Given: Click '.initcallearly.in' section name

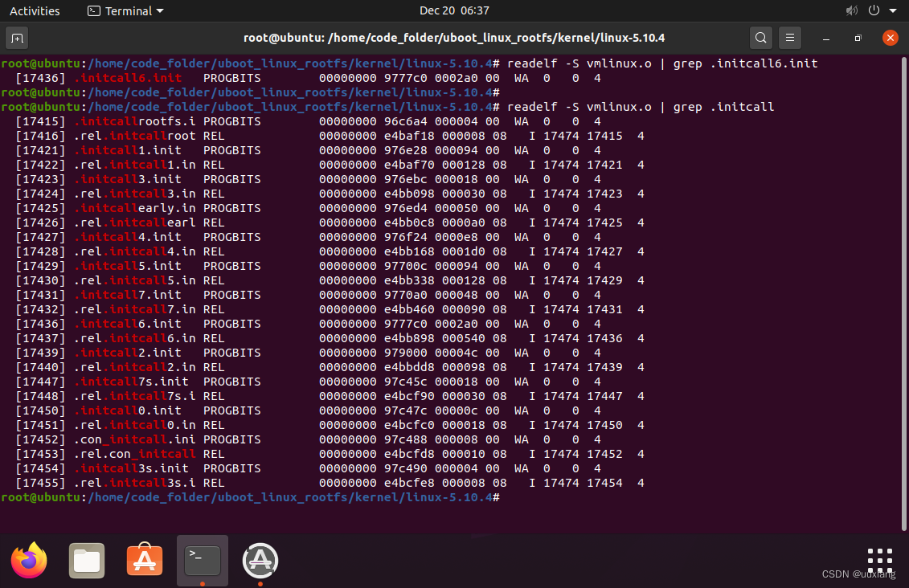Looking at the screenshot, I should tap(135, 209).
